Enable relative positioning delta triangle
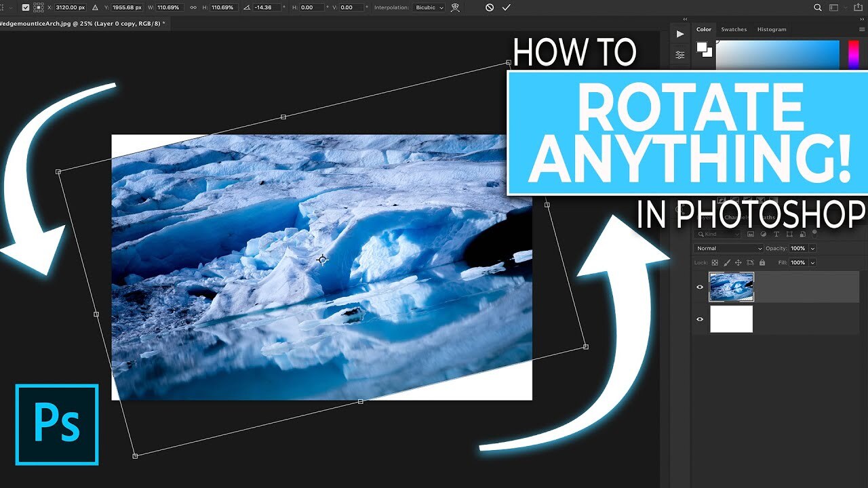868x488 pixels. point(94,7)
